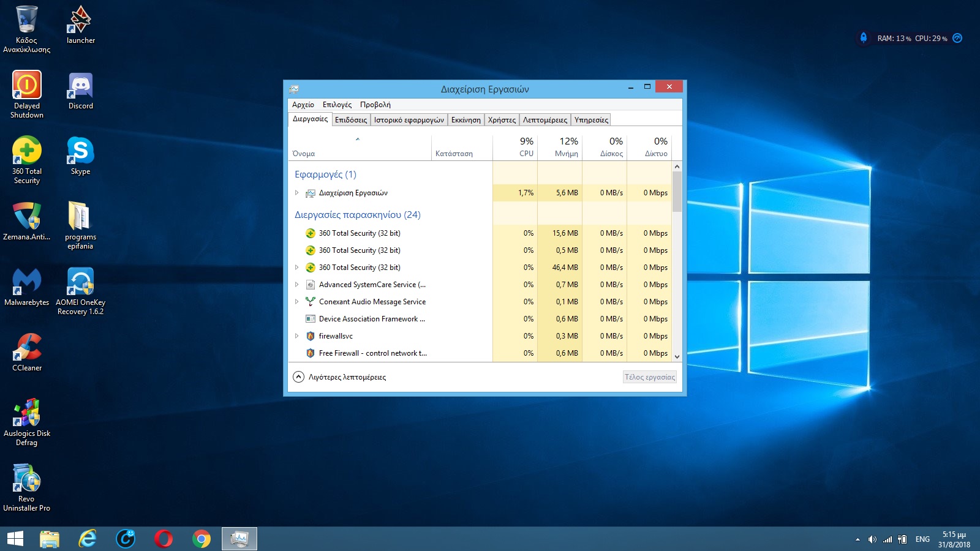Click the volume icon in system tray
980x551 pixels.
[872, 539]
